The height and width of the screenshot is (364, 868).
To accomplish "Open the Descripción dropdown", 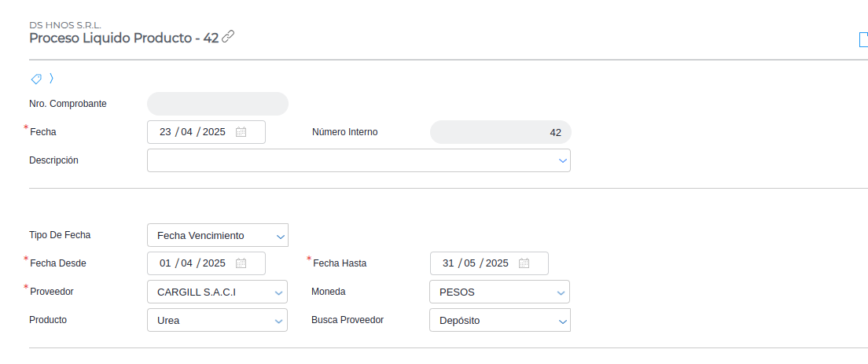I will pyautogui.click(x=562, y=160).
